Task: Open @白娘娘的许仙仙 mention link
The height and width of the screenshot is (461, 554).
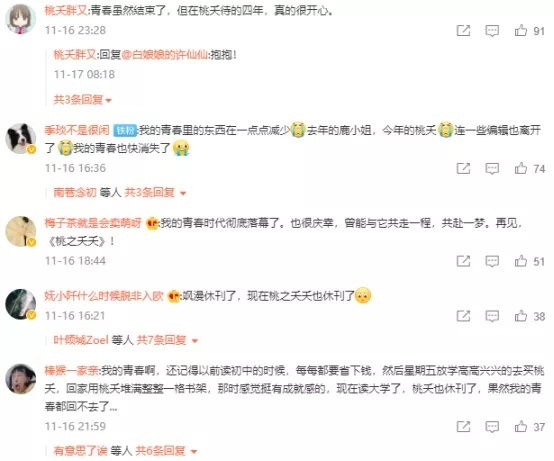Action: pyautogui.click(x=165, y=55)
